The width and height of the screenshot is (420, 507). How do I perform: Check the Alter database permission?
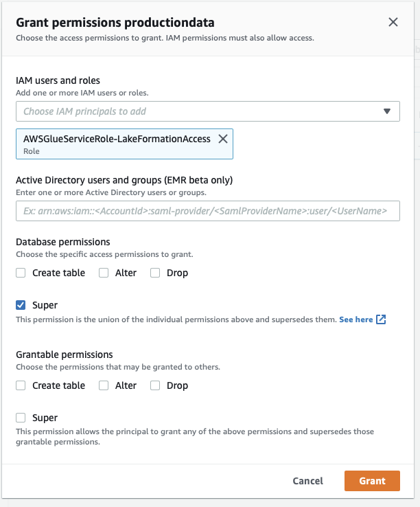pos(104,273)
